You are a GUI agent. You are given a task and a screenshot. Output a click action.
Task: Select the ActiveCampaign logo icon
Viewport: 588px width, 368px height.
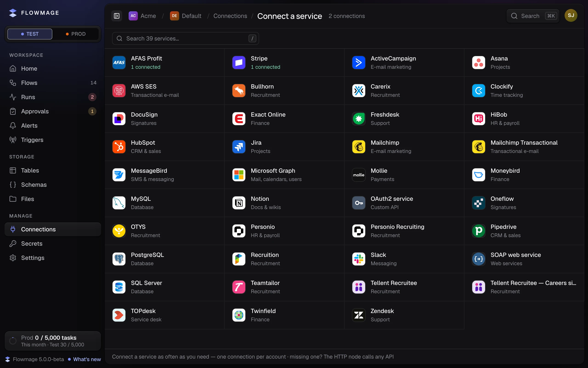(359, 63)
